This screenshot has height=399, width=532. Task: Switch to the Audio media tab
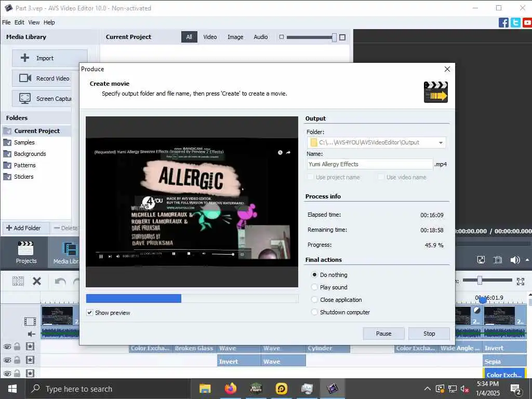coord(261,37)
